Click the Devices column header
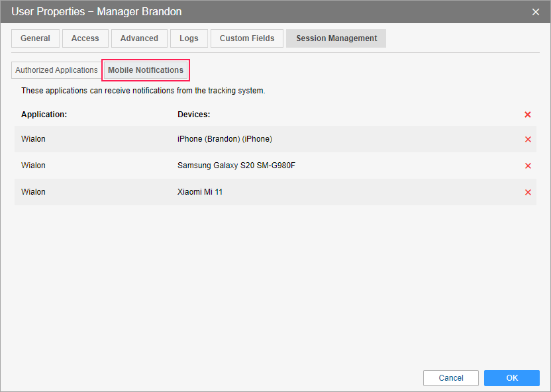The image size is (551, 392). pyautogui.click(x=193, y=115)
